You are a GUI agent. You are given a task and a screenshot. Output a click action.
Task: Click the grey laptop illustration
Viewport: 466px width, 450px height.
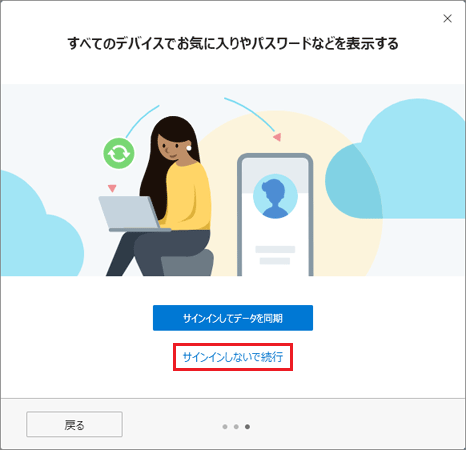pos(132,213)
